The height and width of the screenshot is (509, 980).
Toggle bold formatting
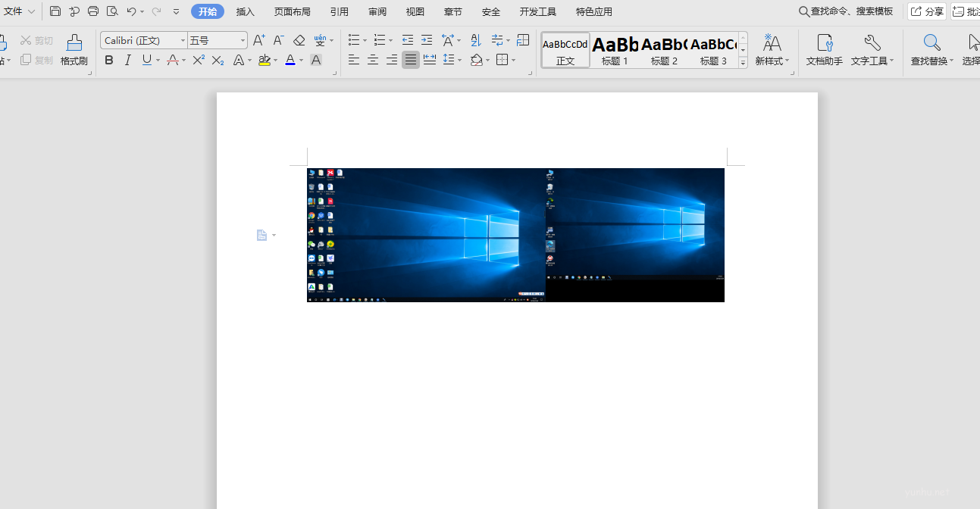pyautogui.click(x=109, y=60)
